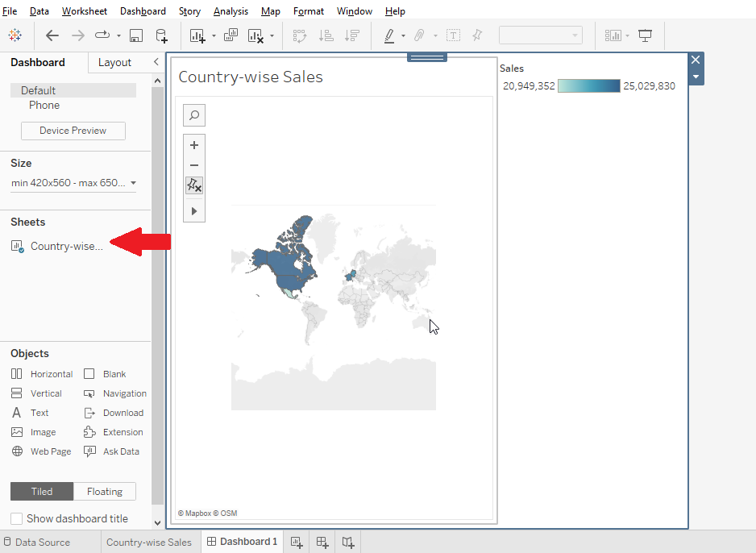Click the Sales color legend gradient
The height and width of the screenshot is (553, 756).
coord(588,85)
